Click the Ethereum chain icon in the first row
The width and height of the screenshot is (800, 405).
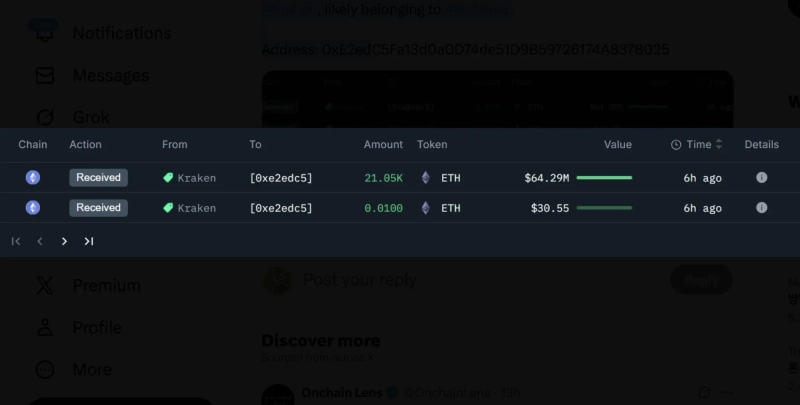pyautogui.click(x=33, y=178)
